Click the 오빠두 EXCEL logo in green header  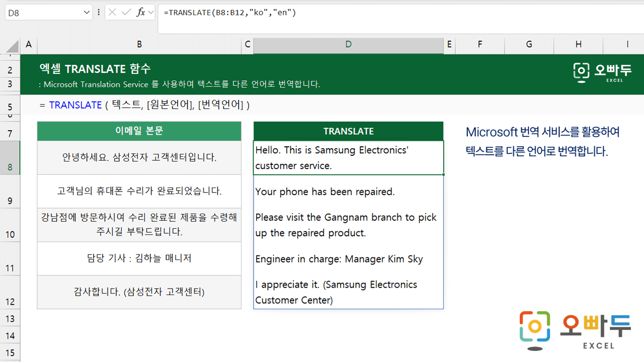coord(602,73)
